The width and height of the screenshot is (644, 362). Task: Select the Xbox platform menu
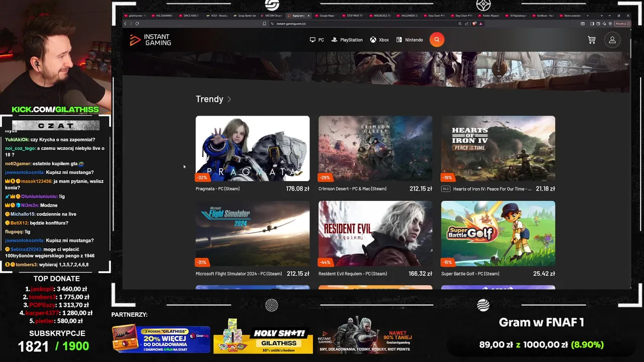379,40
